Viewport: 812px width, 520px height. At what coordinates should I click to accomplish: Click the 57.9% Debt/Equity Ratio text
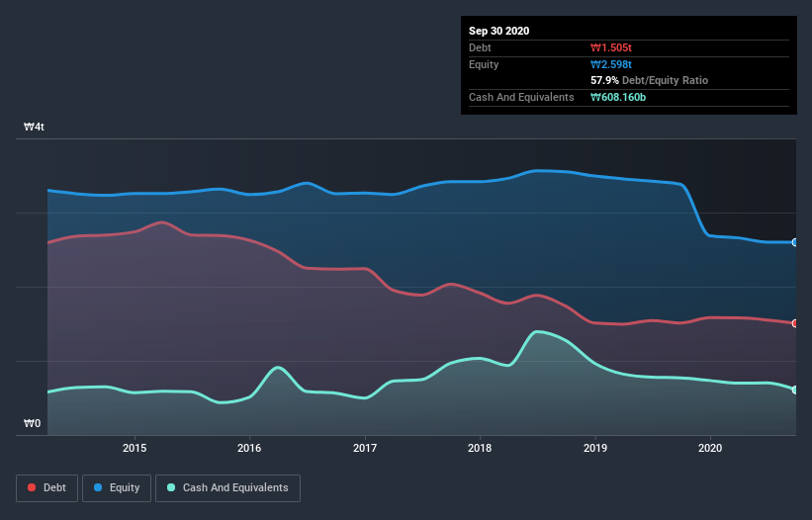650,80
